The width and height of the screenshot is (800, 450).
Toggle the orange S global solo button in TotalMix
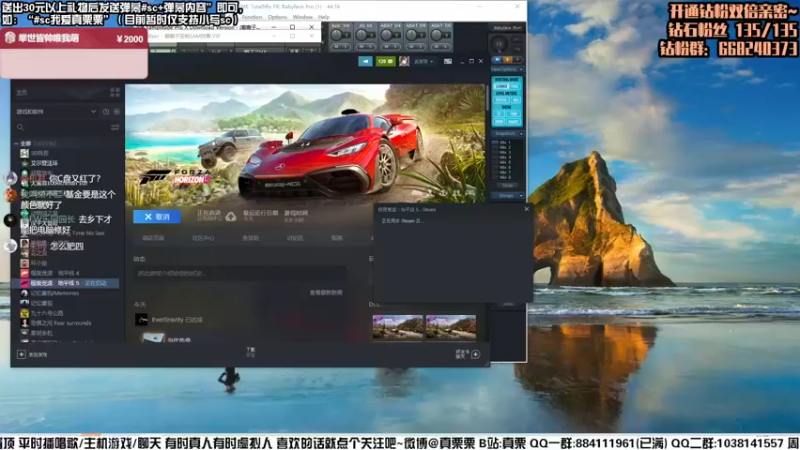click(507, 60)
